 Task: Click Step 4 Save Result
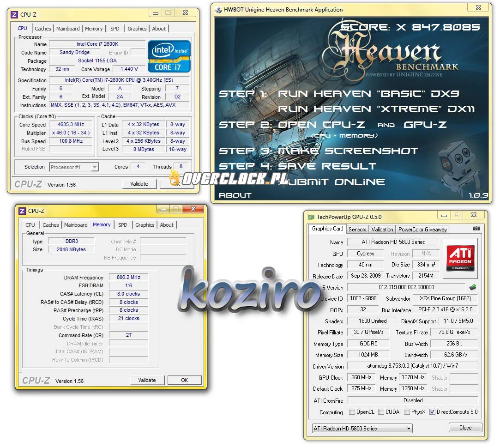point(297,166)
